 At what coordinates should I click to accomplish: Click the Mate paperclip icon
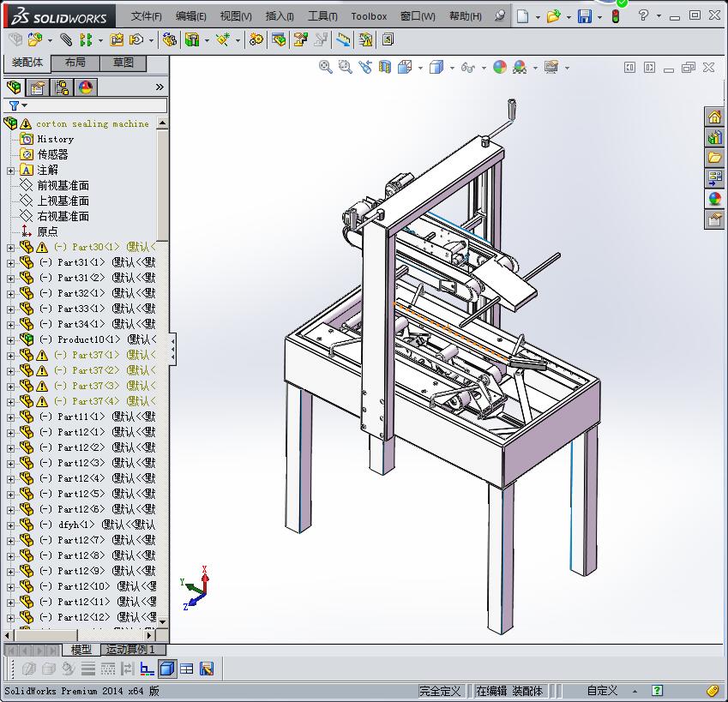point(66,40)
